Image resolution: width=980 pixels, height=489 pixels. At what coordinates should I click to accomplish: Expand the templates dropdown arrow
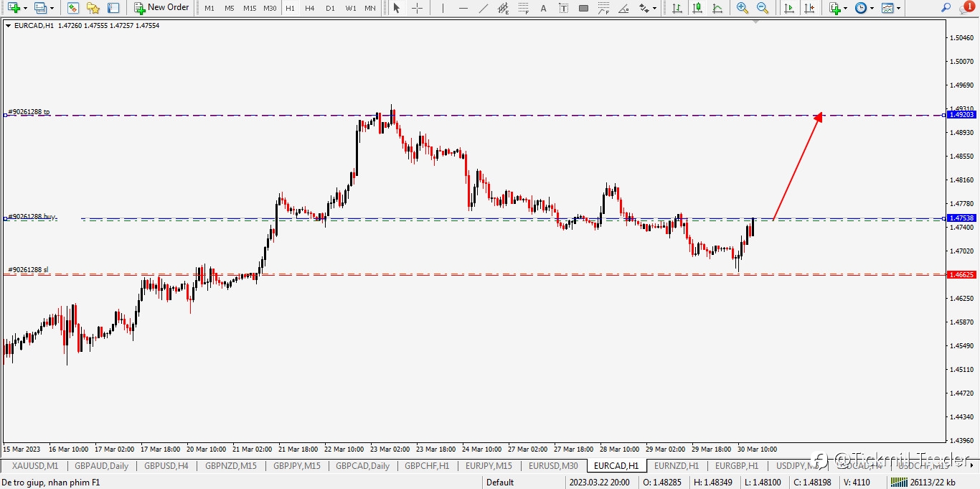898,8
